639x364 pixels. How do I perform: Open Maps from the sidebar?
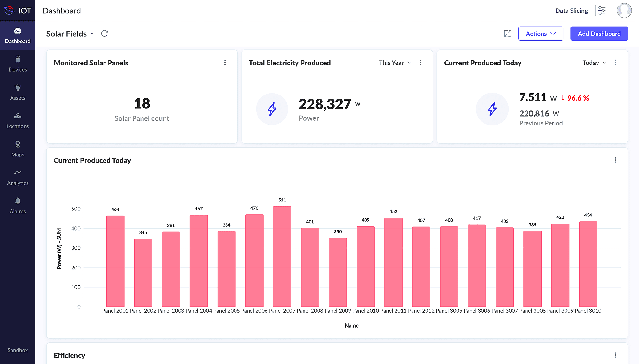[18, 149]
